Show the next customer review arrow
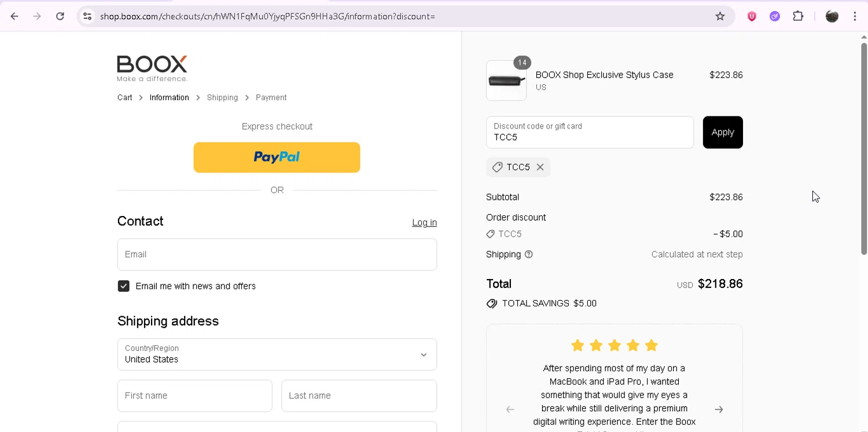This screenshot has height=432, width=868. (x=719, y=409)
